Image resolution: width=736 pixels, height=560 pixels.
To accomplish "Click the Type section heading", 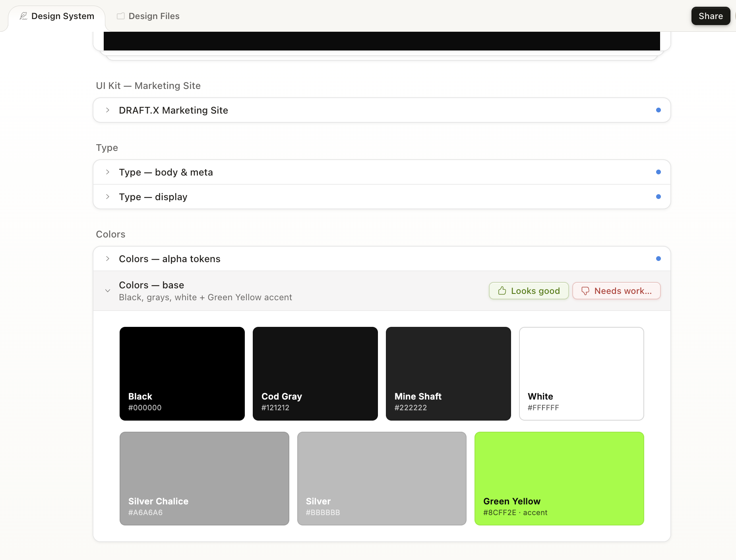I will [x=107, y=148].
